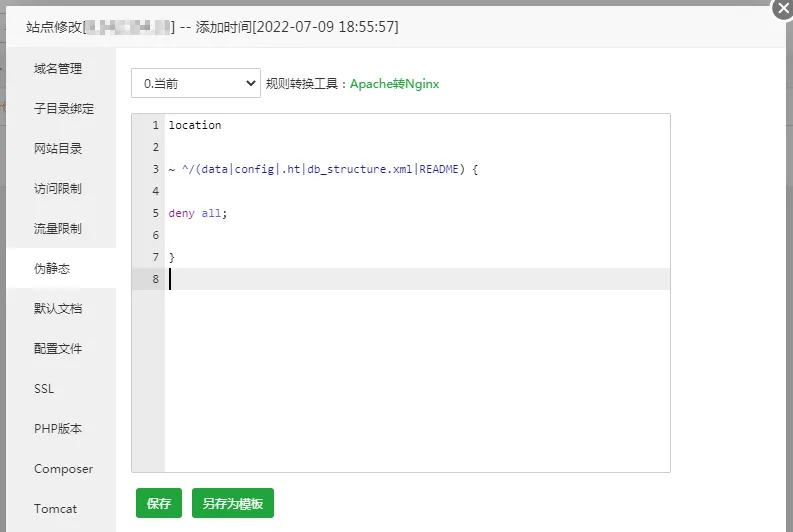Select the PHP版本 tab
Screen dimensions: 793x532
[58, 429]
